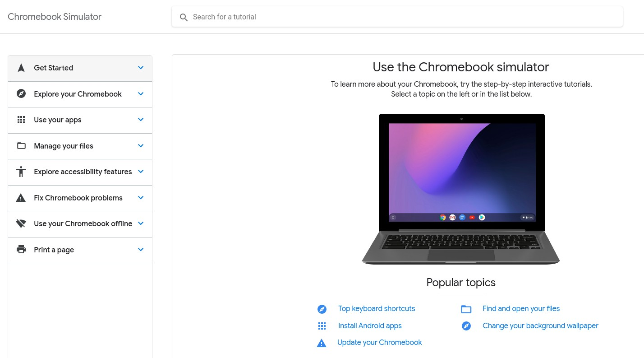The height and width of the screenshot is (358, 644).
Task: Expand the Get Started section chevron
Action: pyautogui.click(x=141, y=68)
